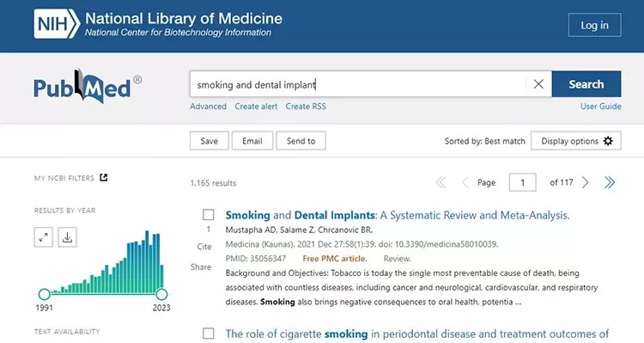Click Cite for the first result

click(x=204, y=247)
